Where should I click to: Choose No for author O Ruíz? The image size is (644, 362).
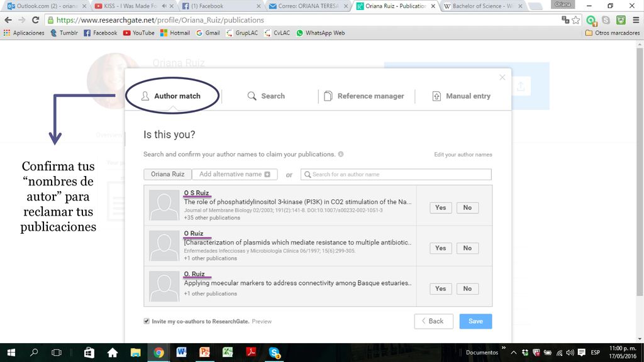click(467, 248)
